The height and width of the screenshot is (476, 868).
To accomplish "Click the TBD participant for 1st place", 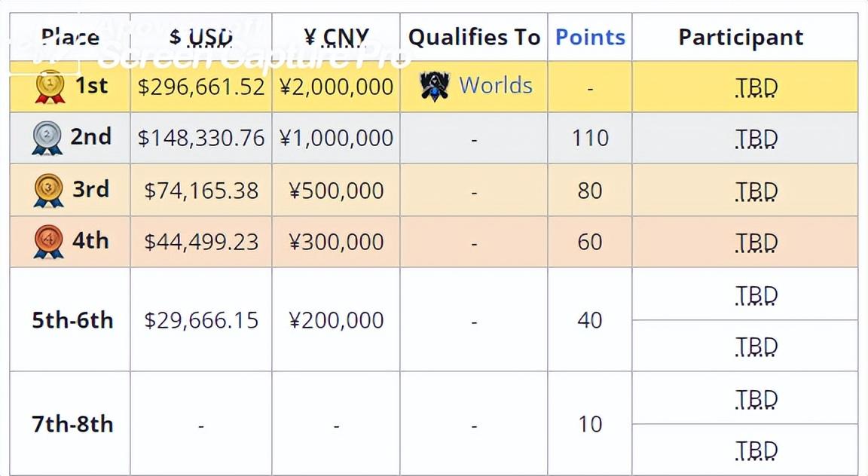I will coord(756,88).
